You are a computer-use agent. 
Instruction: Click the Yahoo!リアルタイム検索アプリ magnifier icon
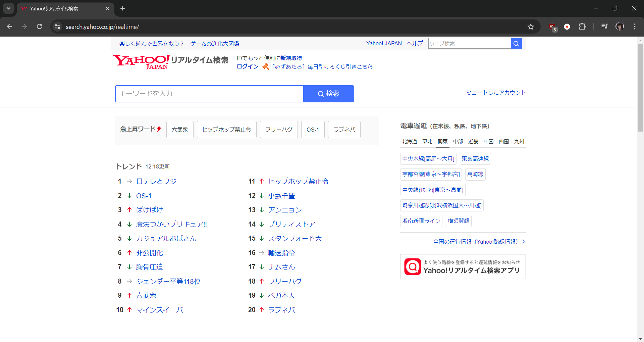tap(412, 266)
